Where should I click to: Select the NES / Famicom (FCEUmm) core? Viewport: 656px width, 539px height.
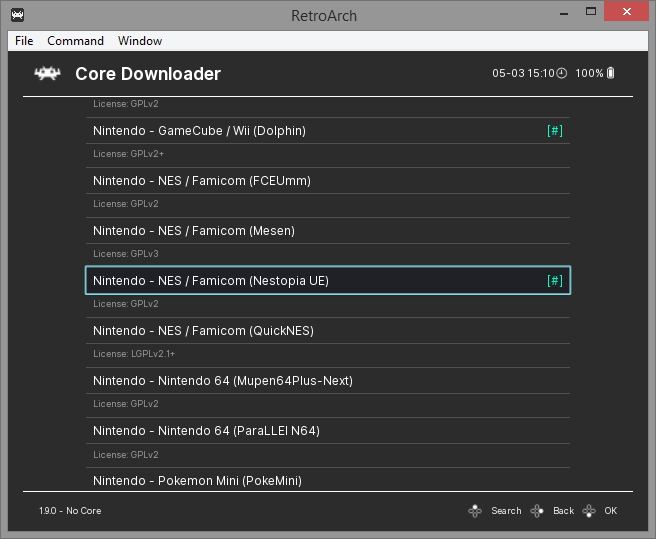pyautogui.click(x=328, y=181)
